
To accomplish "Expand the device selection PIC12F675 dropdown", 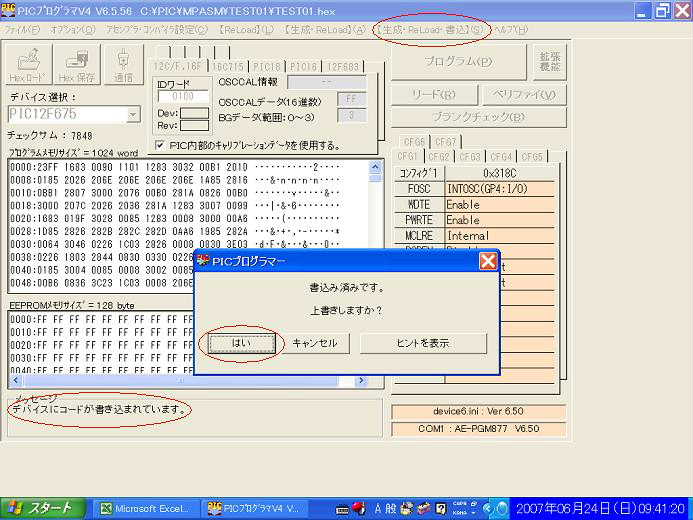I will (133, 115).
